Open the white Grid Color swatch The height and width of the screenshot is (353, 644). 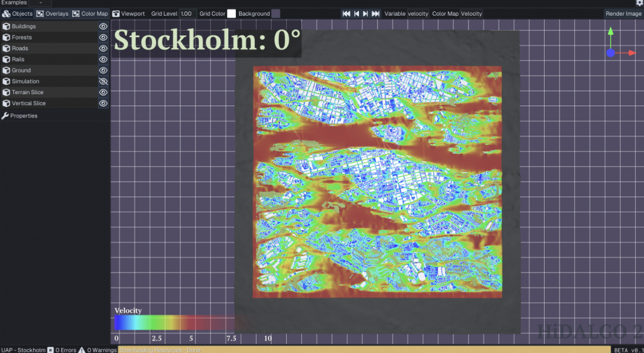(231, 14)
